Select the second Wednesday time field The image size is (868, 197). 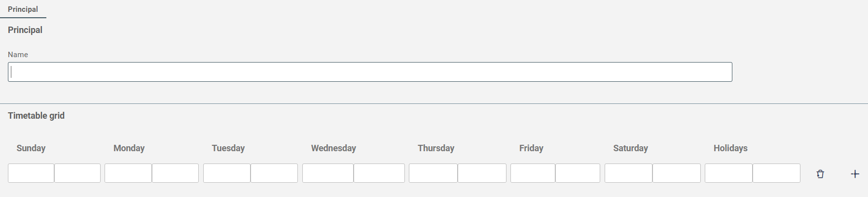[379, 173]
